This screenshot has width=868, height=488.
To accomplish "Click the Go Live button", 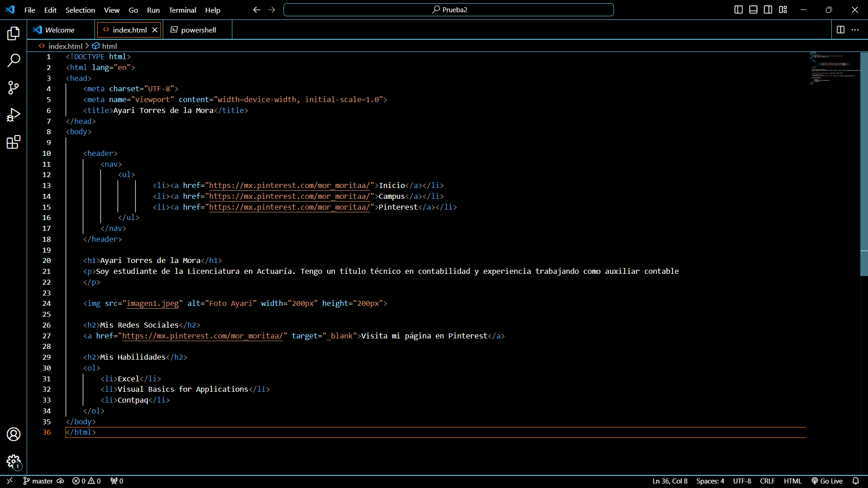I will [x=827, y=481].
